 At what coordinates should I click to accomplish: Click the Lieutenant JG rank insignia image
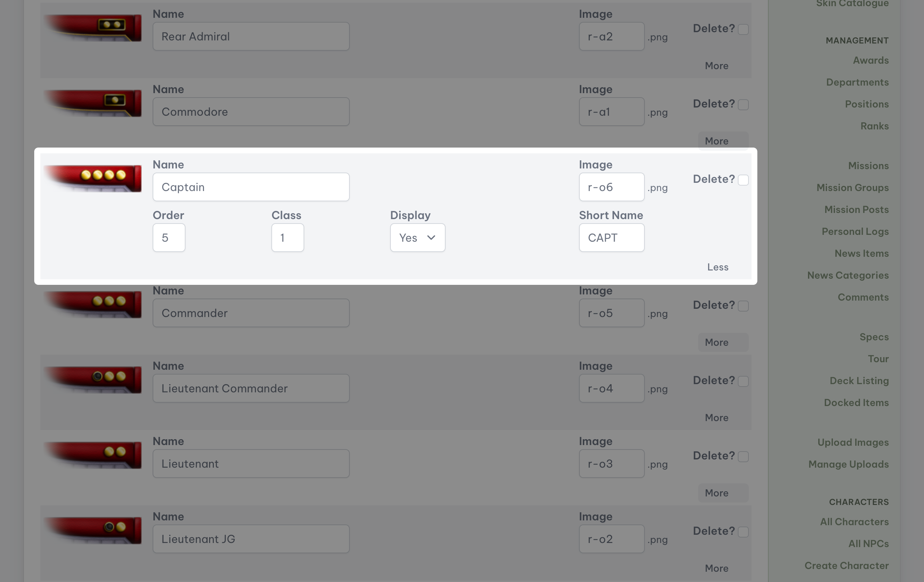point(93,530)
